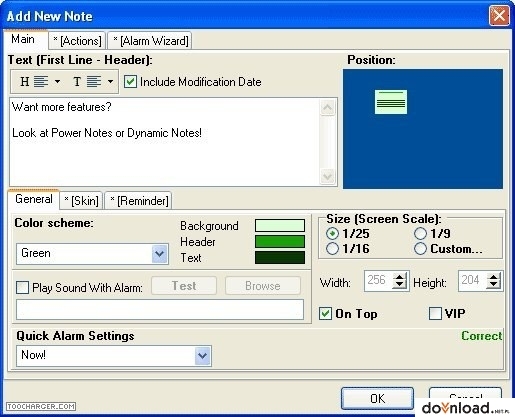Click inside the note text area
The image size is (515, 417).
[x=164, y=142]
